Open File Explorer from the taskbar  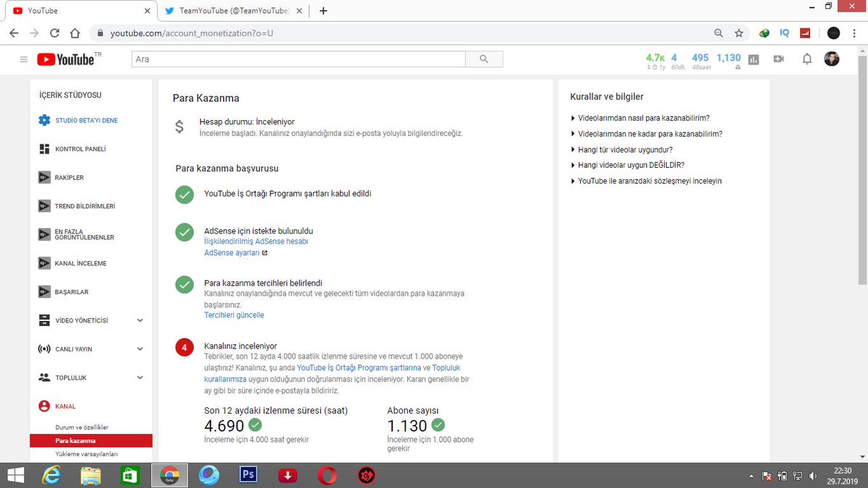point(90,475)
